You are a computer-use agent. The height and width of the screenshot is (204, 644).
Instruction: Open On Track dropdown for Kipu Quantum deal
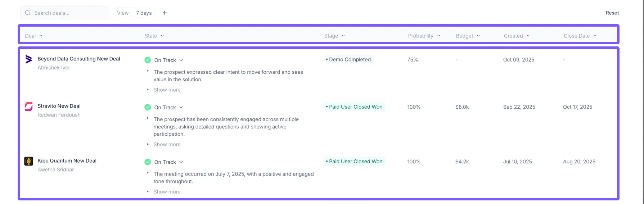click(169, 162)
